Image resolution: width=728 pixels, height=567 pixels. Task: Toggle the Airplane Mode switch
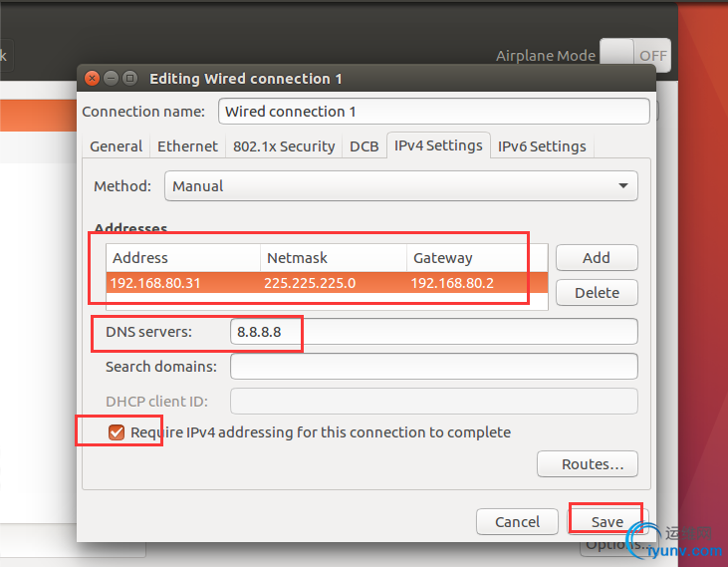pos(634,55)
